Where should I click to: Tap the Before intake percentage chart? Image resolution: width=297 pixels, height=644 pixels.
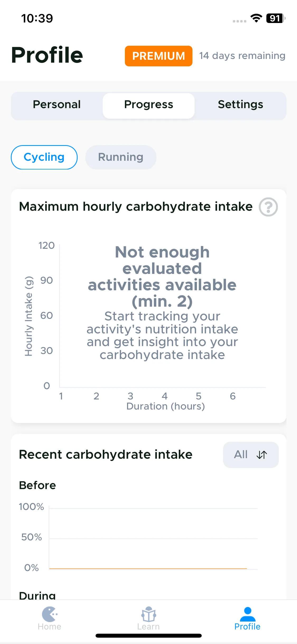tap(153, 538)
